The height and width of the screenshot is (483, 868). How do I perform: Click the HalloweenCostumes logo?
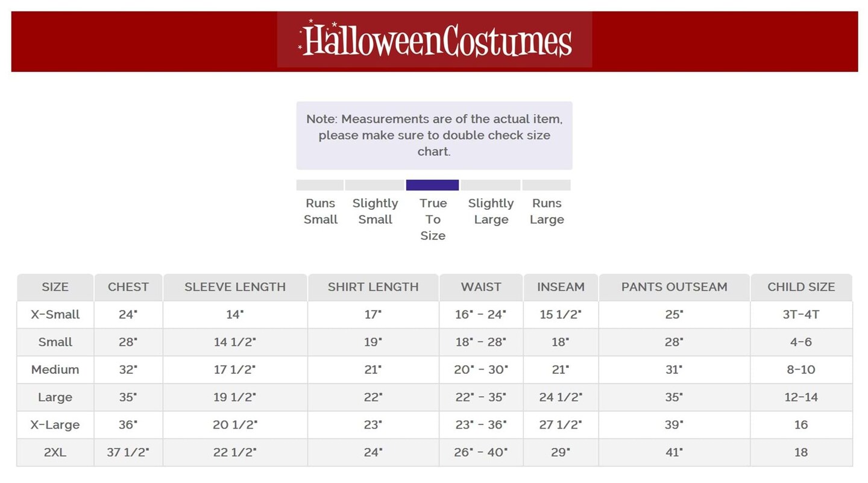435,40
